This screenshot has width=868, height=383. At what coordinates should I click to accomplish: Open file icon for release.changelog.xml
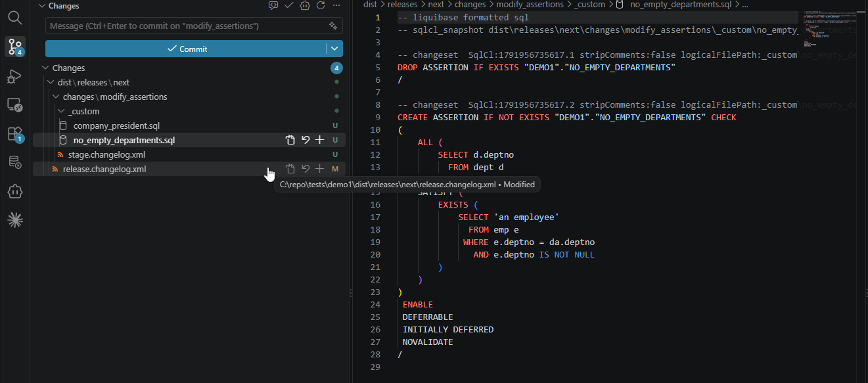tap(290, 169)
